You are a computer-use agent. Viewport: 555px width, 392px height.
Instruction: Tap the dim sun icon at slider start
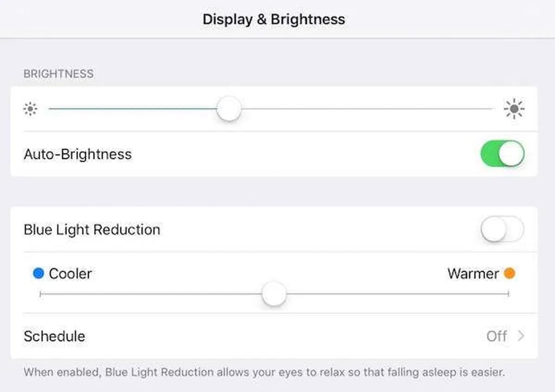[x=30, y=109]
